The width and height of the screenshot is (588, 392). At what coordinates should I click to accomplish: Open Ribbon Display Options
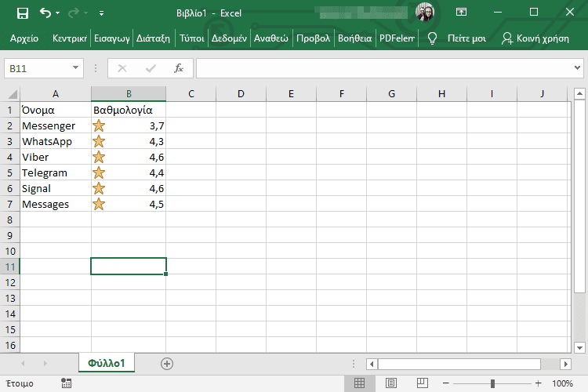tap(461, 12)
